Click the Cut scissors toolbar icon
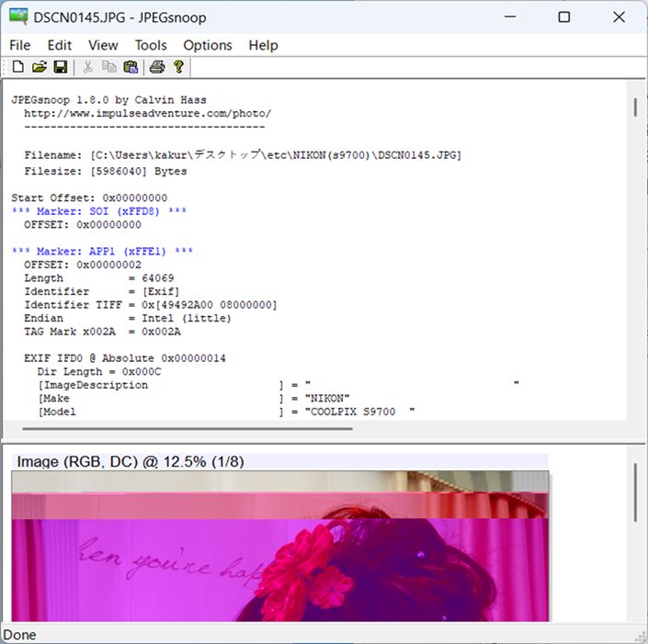648x644 pixels. coord(87,67)
